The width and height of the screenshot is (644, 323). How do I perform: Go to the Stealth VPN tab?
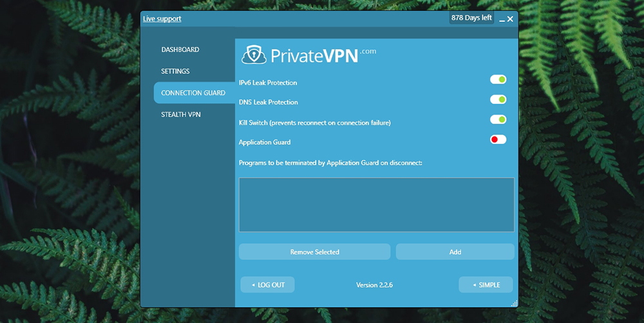[x=181, y=115]
